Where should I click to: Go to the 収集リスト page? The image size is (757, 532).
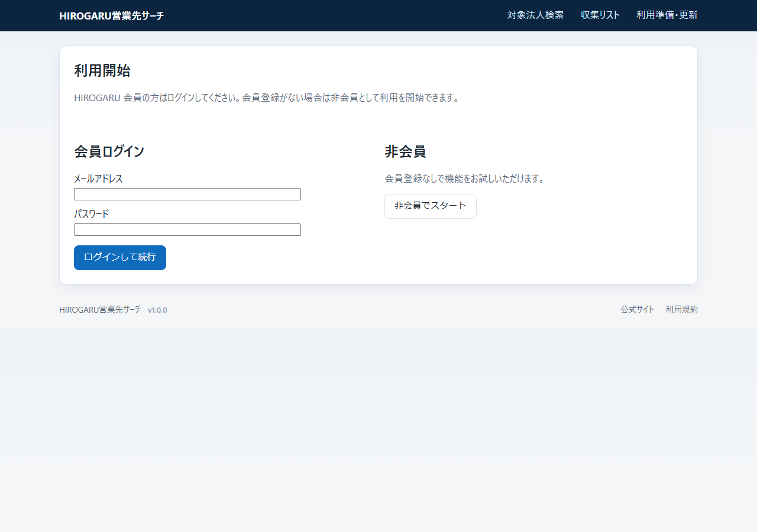(x=600, y=15)
